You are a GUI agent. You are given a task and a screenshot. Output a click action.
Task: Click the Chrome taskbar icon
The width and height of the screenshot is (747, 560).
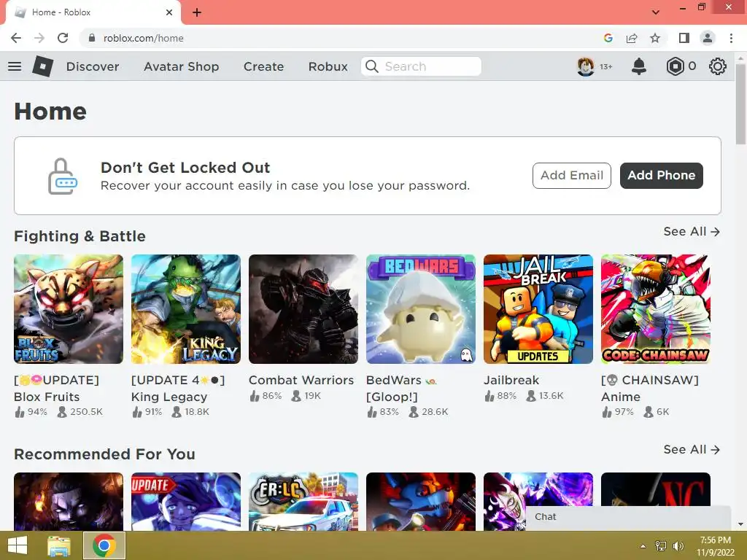(104, 545)
